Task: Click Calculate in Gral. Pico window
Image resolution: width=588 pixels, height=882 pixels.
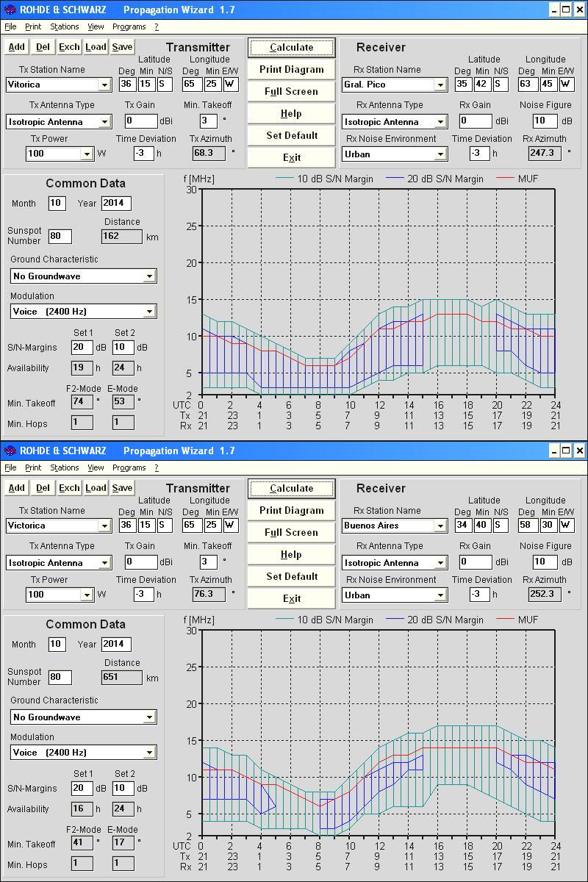Action: [x=291, y=47]
